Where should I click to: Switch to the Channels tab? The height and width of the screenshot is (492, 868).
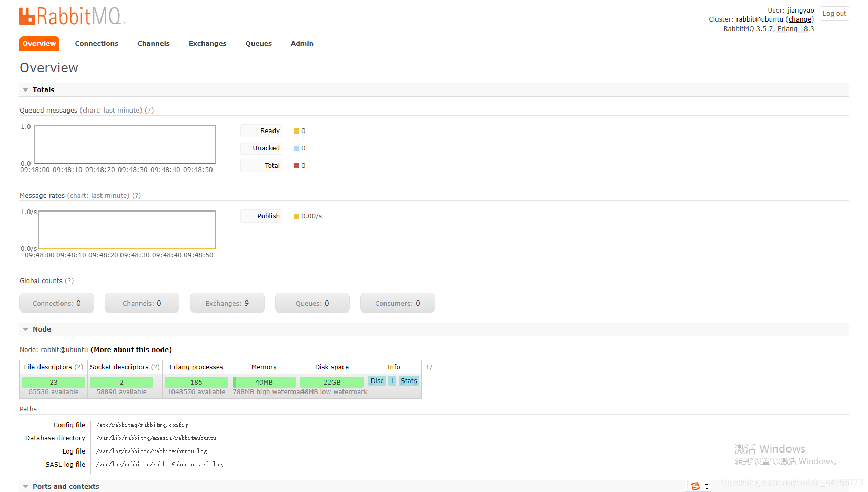click(x=154, y=44)
